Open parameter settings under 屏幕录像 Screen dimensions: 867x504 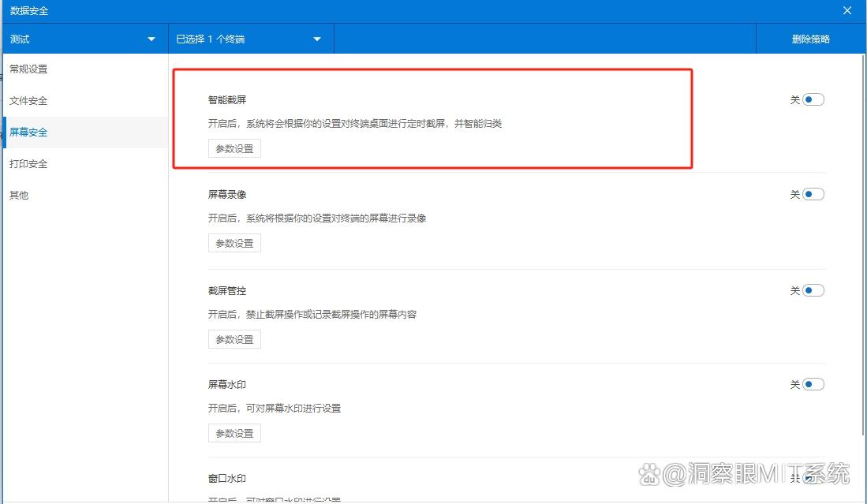coord(234,243)
